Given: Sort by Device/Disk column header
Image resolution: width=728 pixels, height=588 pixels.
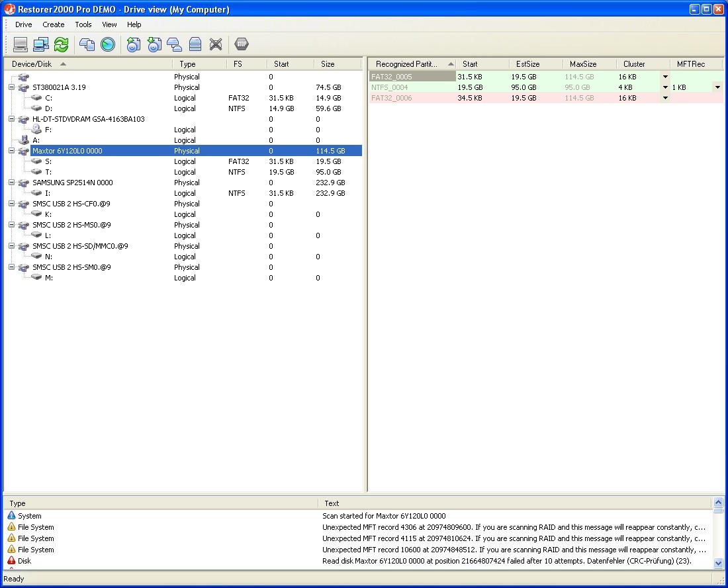Looking at the screenshot, I should pyautogui.click(x=88, y=64).
